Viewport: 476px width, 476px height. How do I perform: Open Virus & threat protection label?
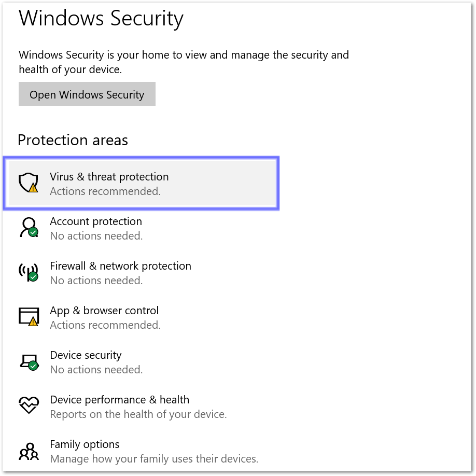[109, 177]
